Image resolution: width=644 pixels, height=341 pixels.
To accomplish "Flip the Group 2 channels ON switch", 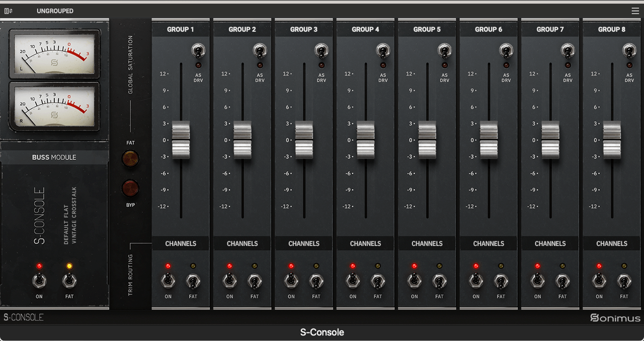I will (229, 280).
